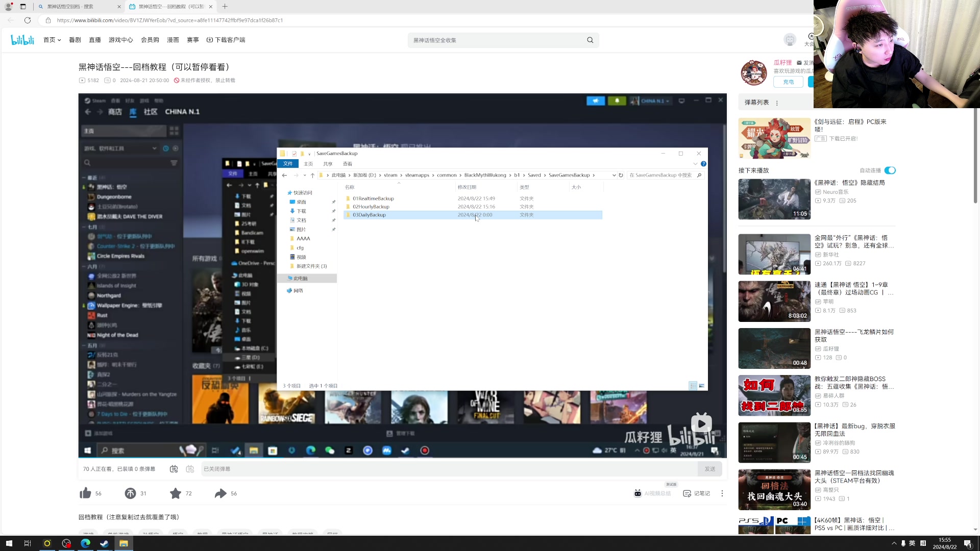Click the site info lock icon in address bar
The height and width of the screenshot is (551, 980).
point(48,20)
